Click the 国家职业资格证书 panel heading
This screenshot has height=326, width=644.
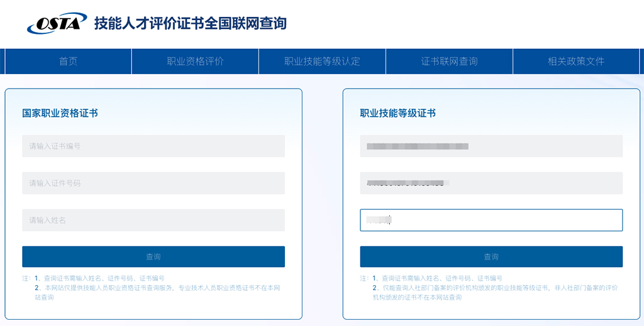point(60,114)
